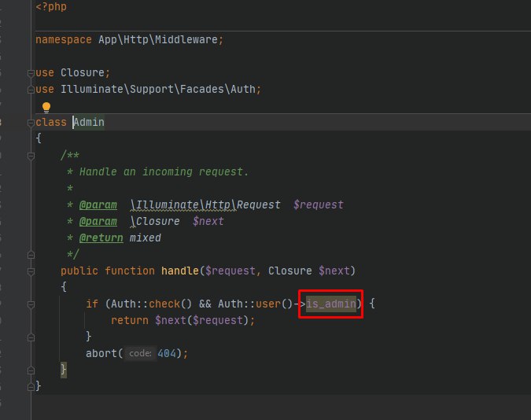Click the highlighted 'is_admin' property
Image resolution: width=531 pixels, height=420 pixels.
[331, 304]
